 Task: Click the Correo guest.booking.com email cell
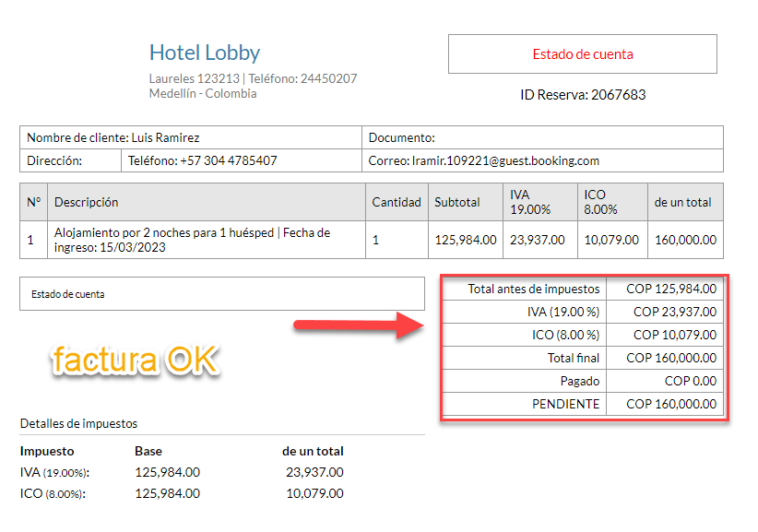542,160
